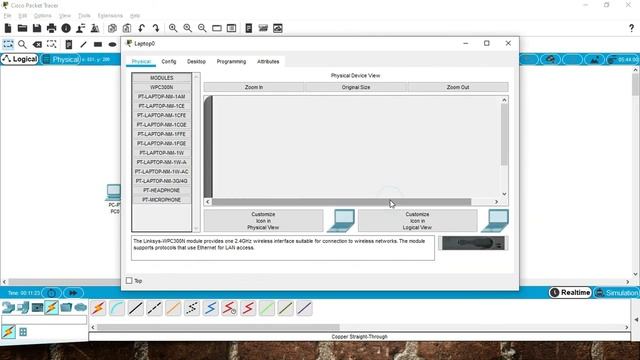Open the Help question mark icon

631,28
